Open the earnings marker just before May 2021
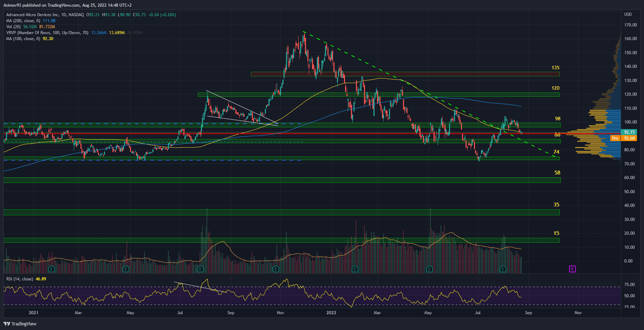The height and width of the screenshot is (330, 644). (x=125, y=269)
